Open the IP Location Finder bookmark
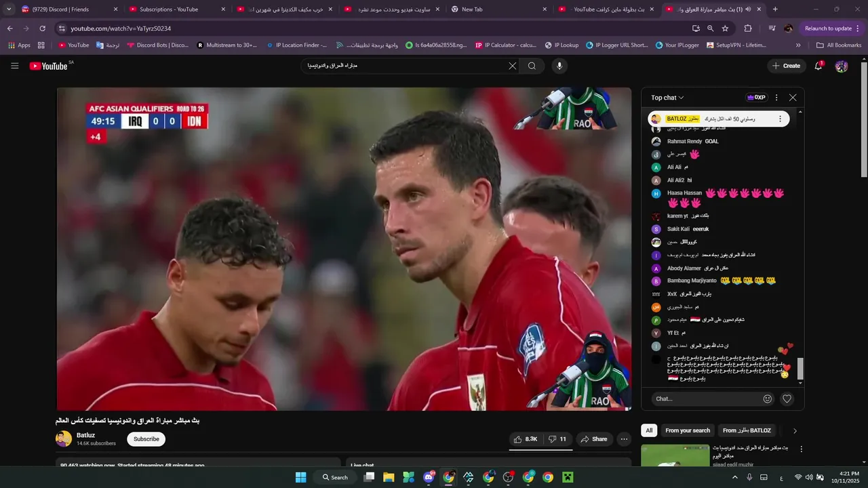This screenshot has height=488, width=868. pos(296,45)
